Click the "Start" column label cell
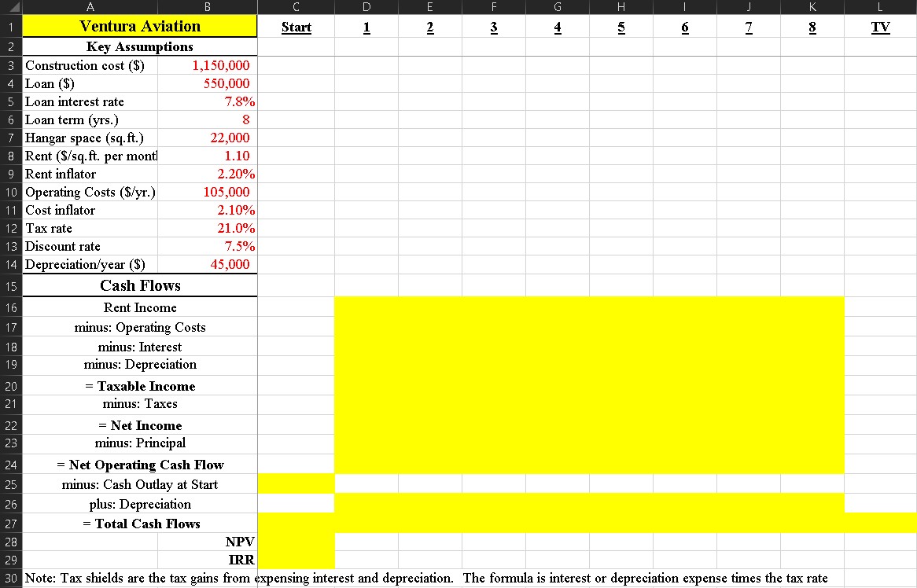The image size is (917, 588). [x=296, y=26]
